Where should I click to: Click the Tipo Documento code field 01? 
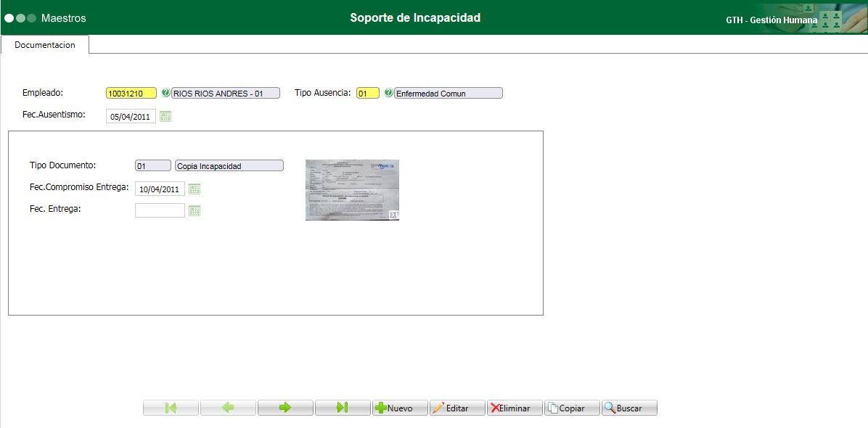[x=153, y=165]
